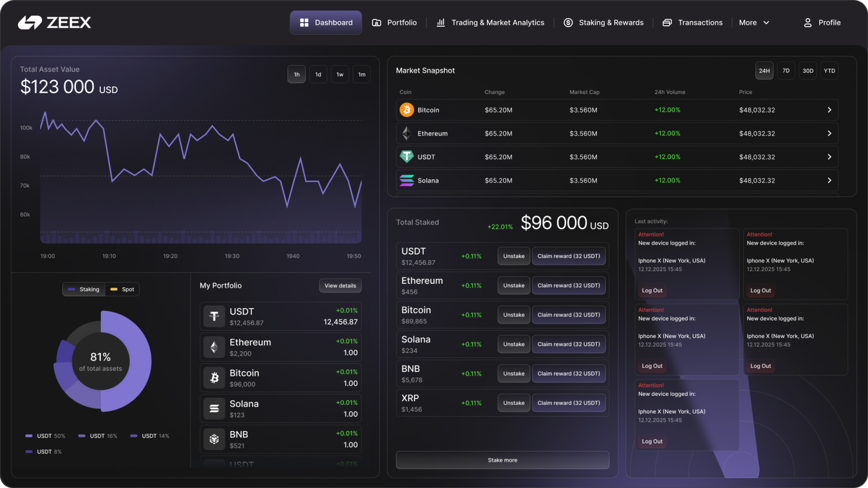Click the Ethereum icon in Market Snapshot
This screenshot has width=868, height=488.
[x=406, y=133]
